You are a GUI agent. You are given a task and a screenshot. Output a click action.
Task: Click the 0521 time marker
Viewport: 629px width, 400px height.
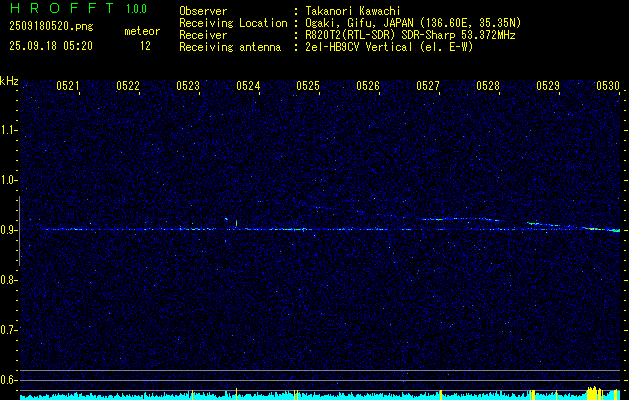68,86
